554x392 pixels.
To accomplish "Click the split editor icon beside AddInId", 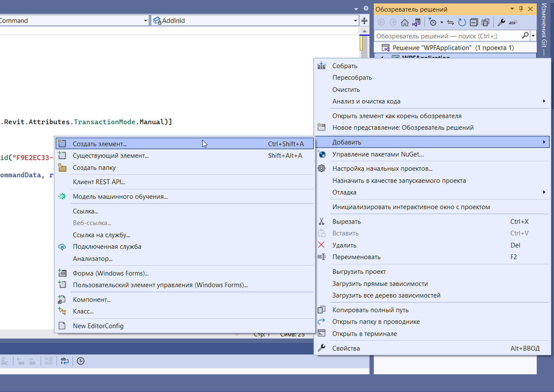I will click(x=364, y=21).
